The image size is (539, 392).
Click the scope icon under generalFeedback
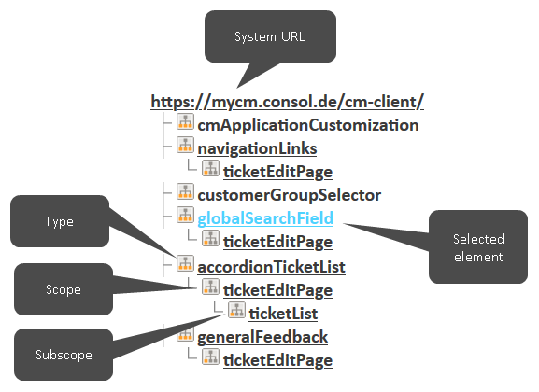[210, 357]
